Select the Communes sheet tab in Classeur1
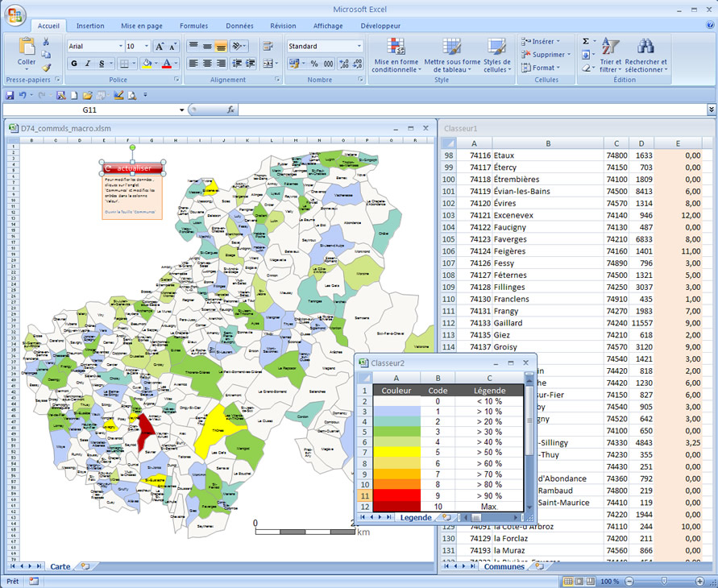Image resolution: width=718 pixels, height=588 pixels. tap(504, 566)
